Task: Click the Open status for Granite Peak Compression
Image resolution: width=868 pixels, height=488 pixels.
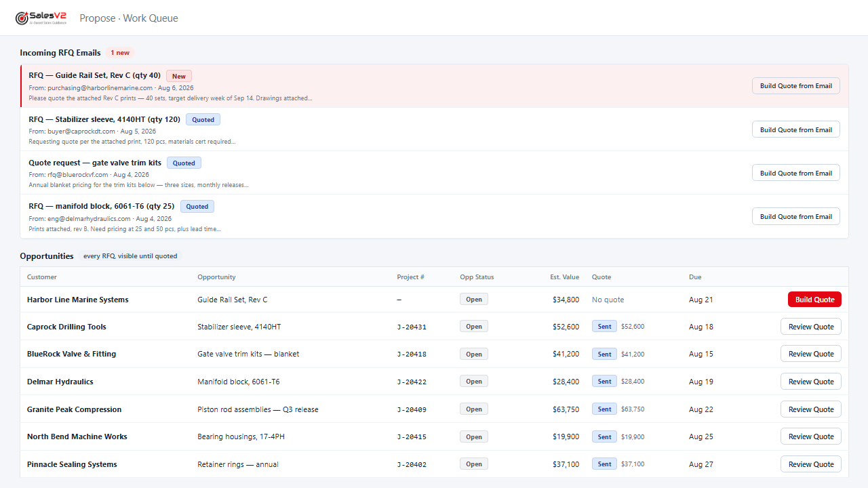Action: coord(474,409)
